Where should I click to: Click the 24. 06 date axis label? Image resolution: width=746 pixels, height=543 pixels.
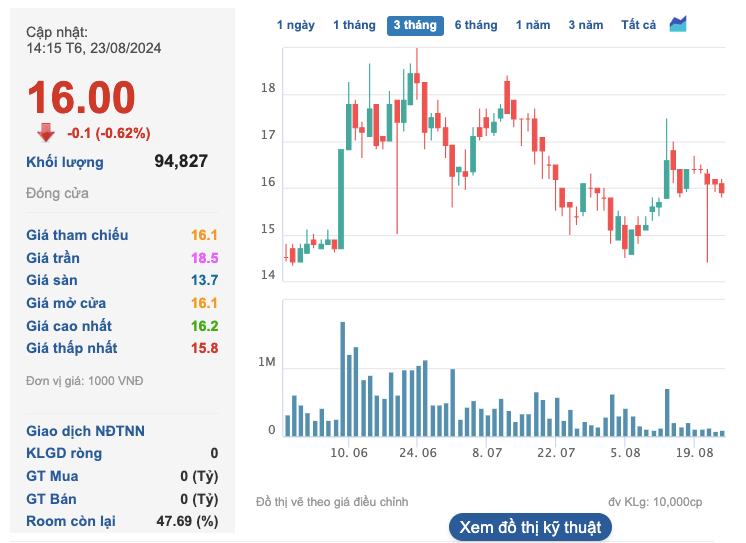[x=418, y=453]
